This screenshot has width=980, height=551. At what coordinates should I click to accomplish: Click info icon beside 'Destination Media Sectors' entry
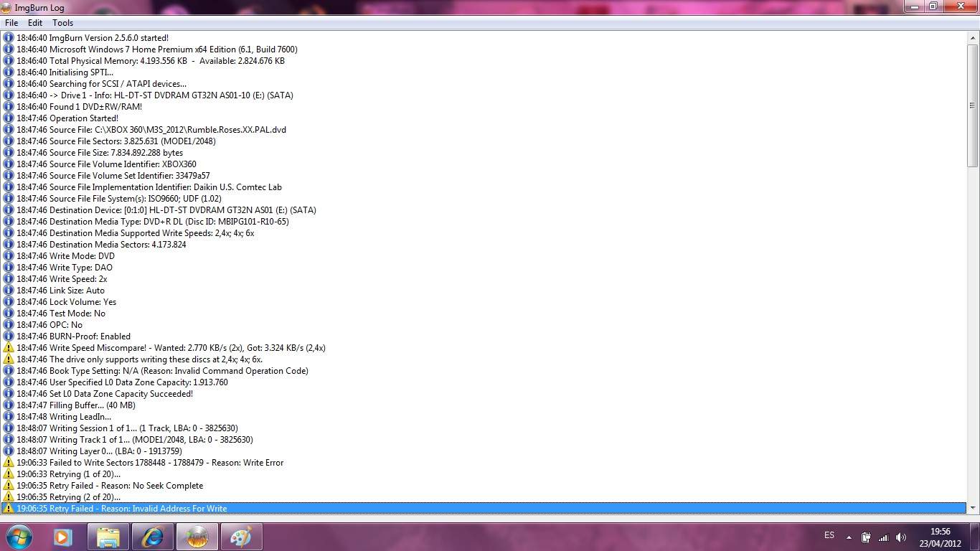point(9,245)
